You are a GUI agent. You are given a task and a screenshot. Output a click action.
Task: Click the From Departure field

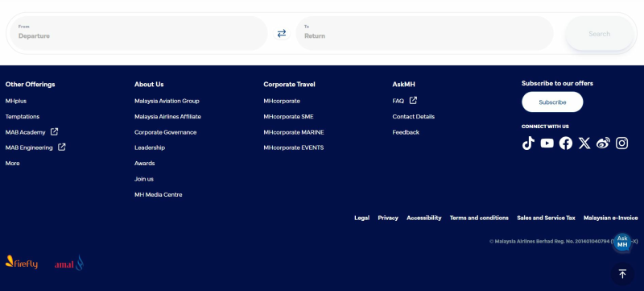click(x=138, y=33)
